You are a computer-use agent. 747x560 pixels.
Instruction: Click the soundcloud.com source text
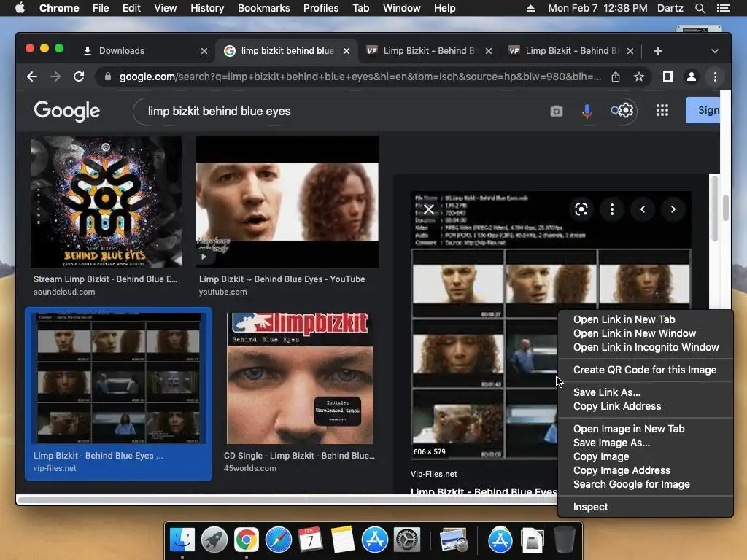[64, 292]
